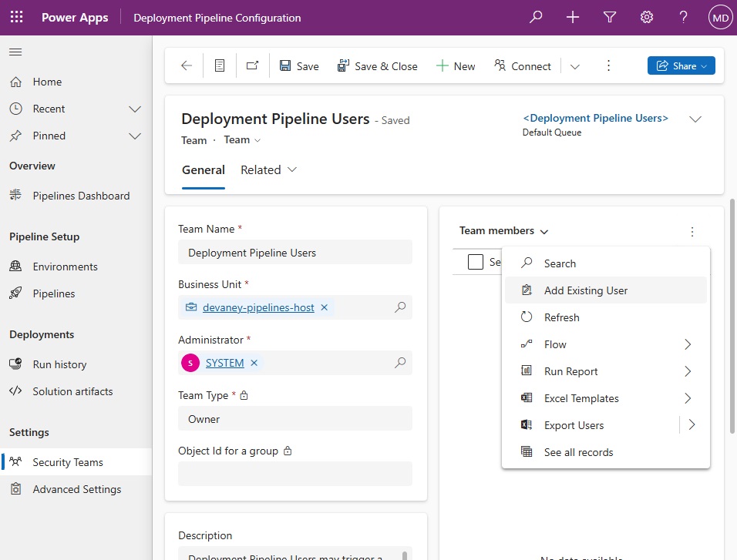Open the Team members view selector
Viewport: 737px width, 560px height.
click(x=504, y=230)
